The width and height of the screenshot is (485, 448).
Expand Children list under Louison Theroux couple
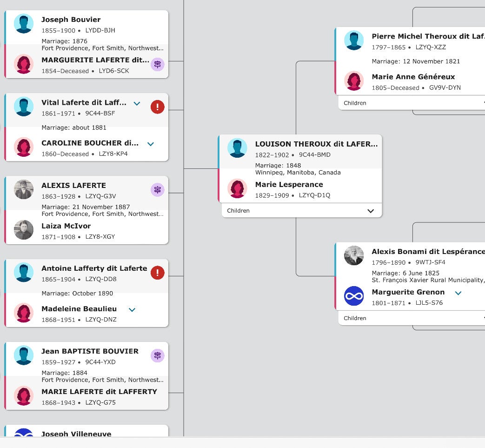pyautogui.click(x=371, y=211)
